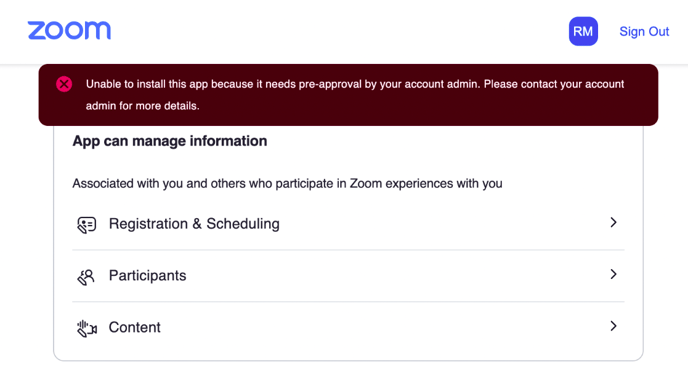Click 'admin for more details' error line
Viewport: 688px width, 365px height.
pyautogui.click(x=143, y=106)
